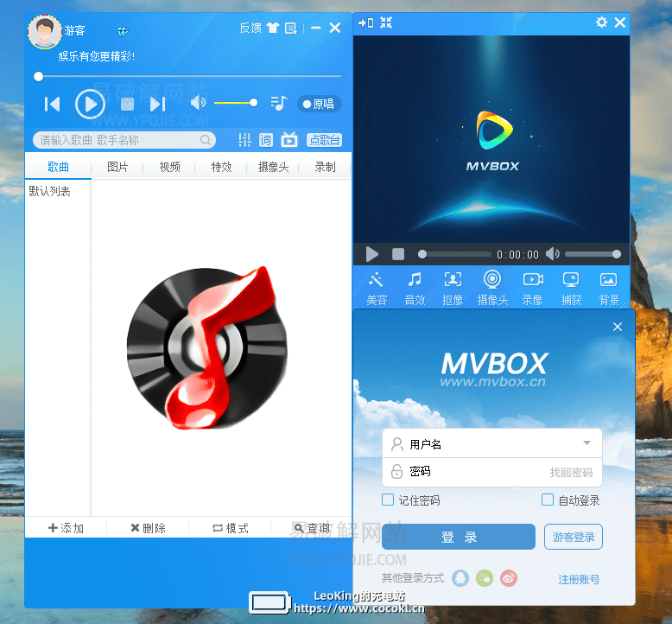This screenshot has width=672, height=624.
Task: Switch to the 视频 tab
Action: pos(169,167)
